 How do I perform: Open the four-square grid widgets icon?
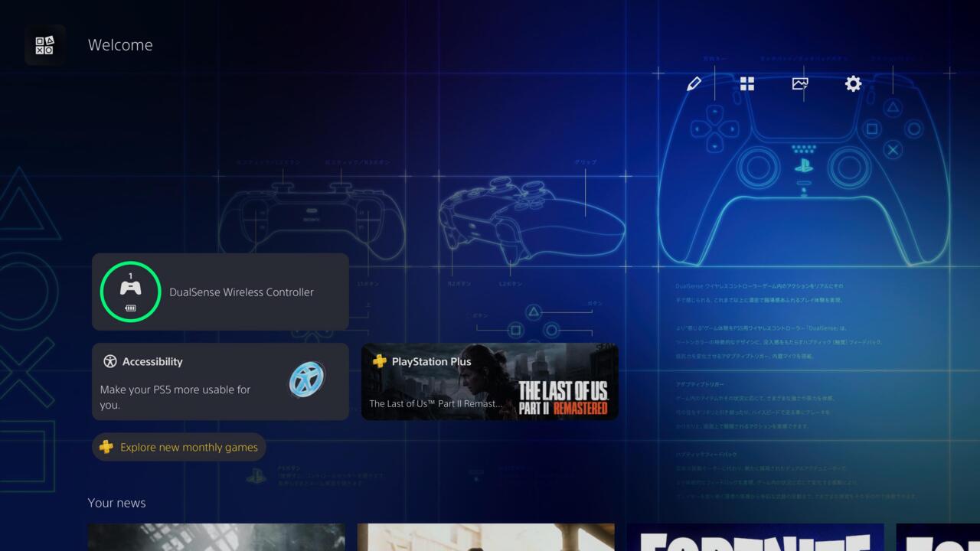pyautogui.click(x=747, y=84)
